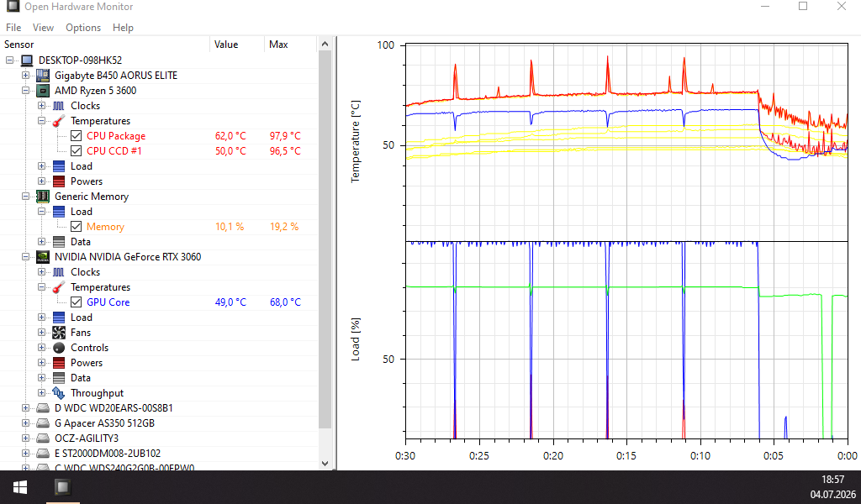Uncheck the CPU Package temperature checkbox
The height and width of the screenshot is (504, 861).
pos(77,136)
